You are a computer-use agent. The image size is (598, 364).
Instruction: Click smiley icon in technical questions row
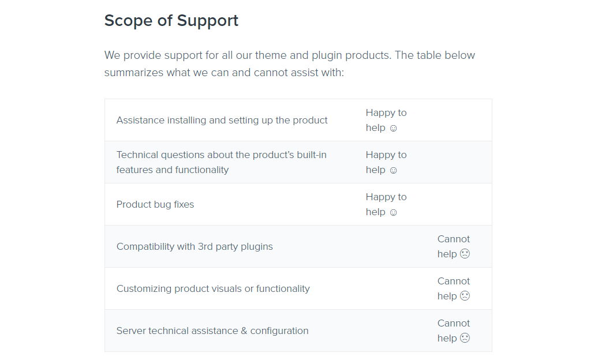tap(393, 170)
